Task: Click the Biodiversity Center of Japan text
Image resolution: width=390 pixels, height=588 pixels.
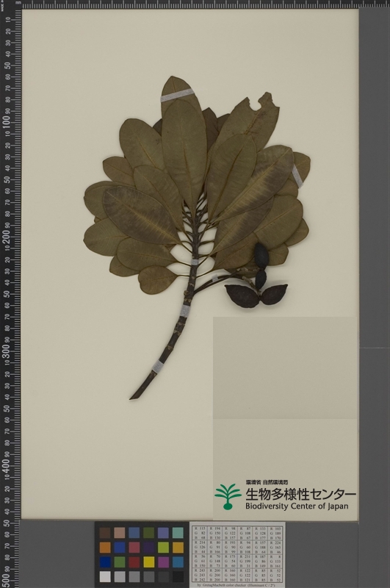Action: point(297,506)
